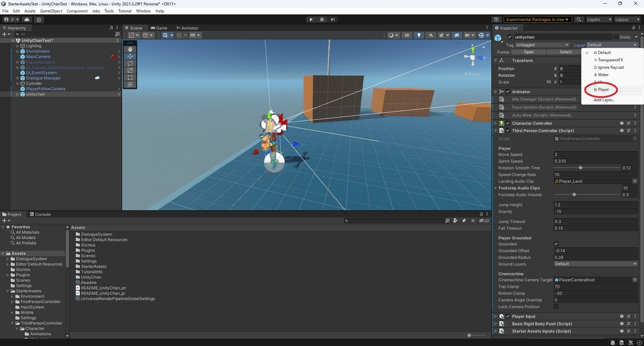Open Character Controller preset icon

pyautogui.click(x=628, y=123)
